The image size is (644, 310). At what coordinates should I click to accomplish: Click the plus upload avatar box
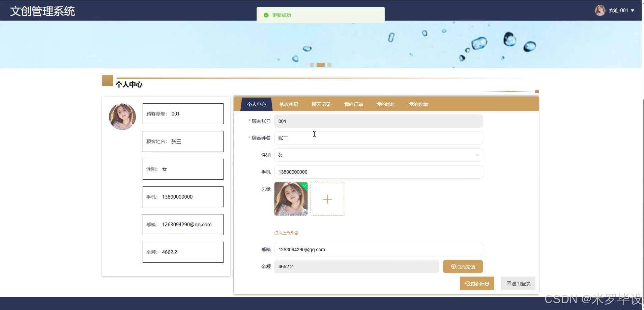[x=327, y=199]
